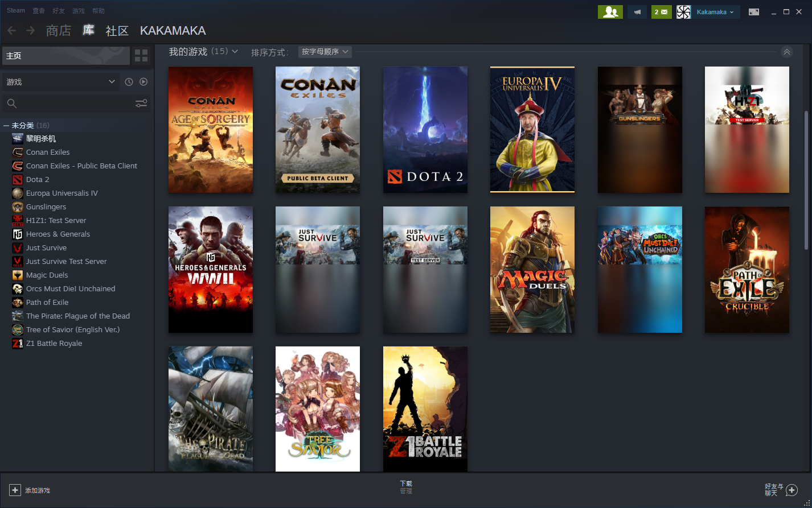
Task: Open advanced filter options icon
Action: coord(141,104)
